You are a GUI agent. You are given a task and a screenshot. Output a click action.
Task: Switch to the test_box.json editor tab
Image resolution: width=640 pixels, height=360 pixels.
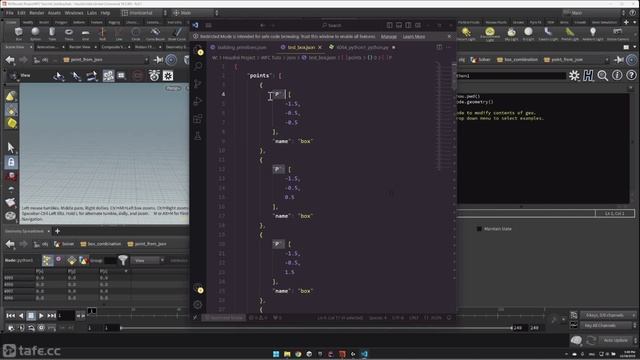tap(301, 48)
